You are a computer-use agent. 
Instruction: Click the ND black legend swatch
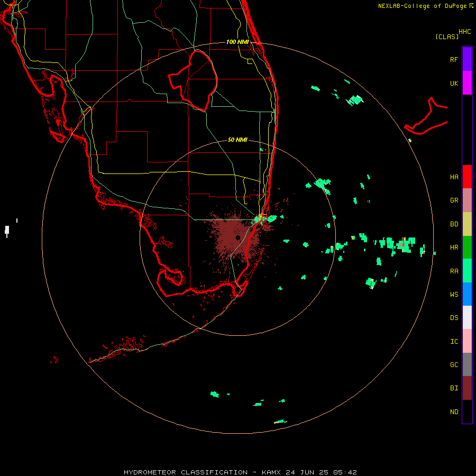[467, 411]
